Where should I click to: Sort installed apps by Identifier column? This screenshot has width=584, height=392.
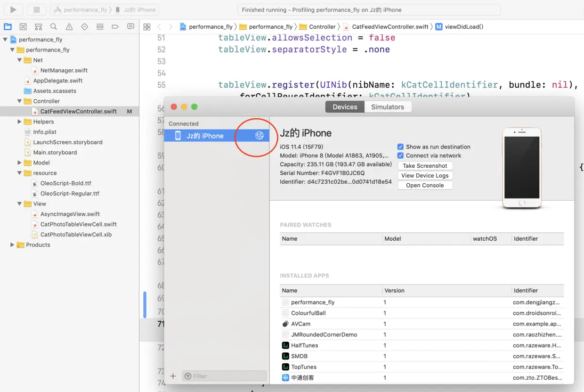click(537, 290)
